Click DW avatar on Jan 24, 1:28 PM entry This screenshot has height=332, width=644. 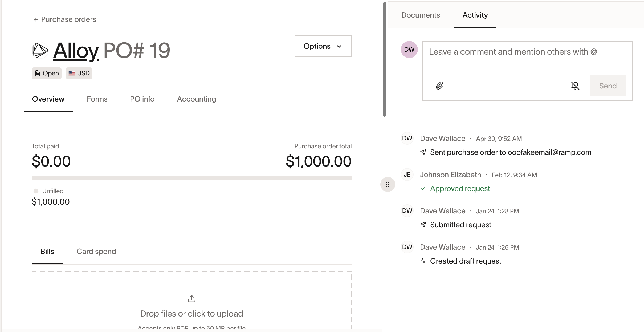coord(407,211)
